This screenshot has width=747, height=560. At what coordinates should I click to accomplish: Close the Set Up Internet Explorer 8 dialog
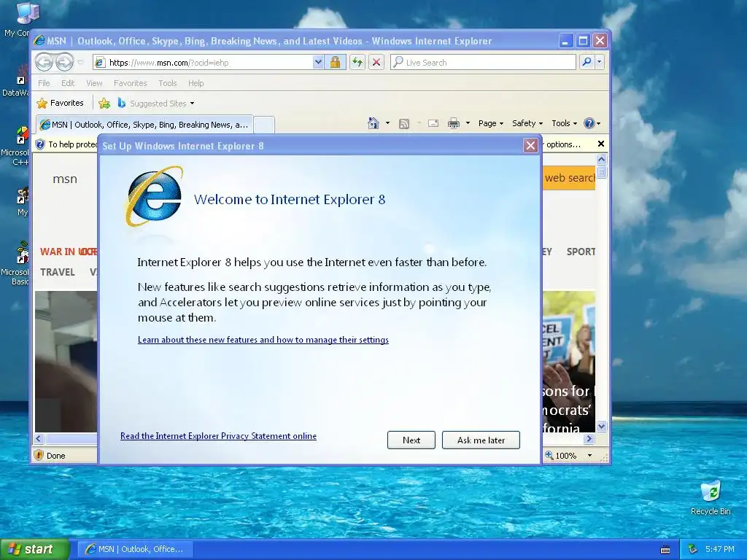click(x=530, y=146)
